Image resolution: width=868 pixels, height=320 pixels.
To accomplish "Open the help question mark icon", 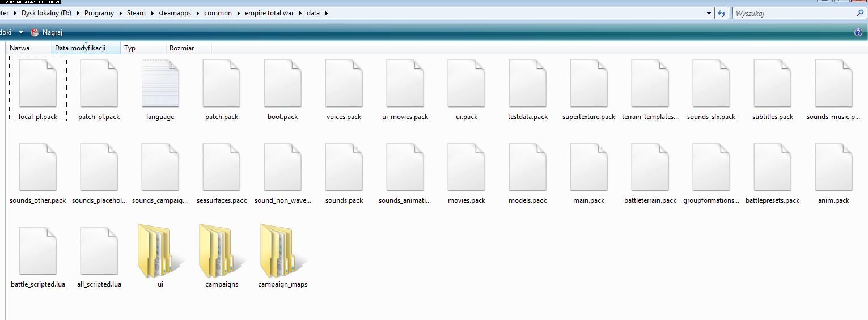I will tap(858, 32).
